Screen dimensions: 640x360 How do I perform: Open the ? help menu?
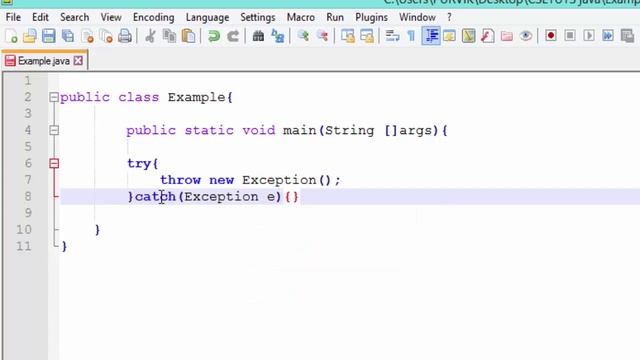[449, 18]
